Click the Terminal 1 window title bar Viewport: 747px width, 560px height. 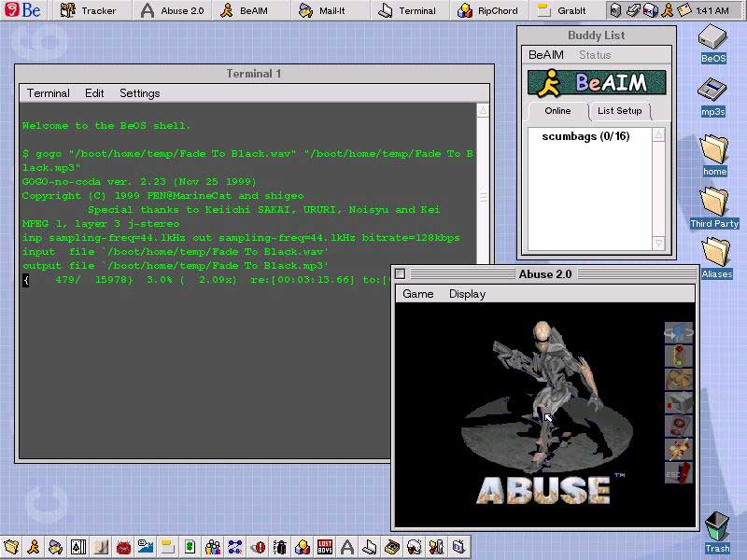click(254, 74)
